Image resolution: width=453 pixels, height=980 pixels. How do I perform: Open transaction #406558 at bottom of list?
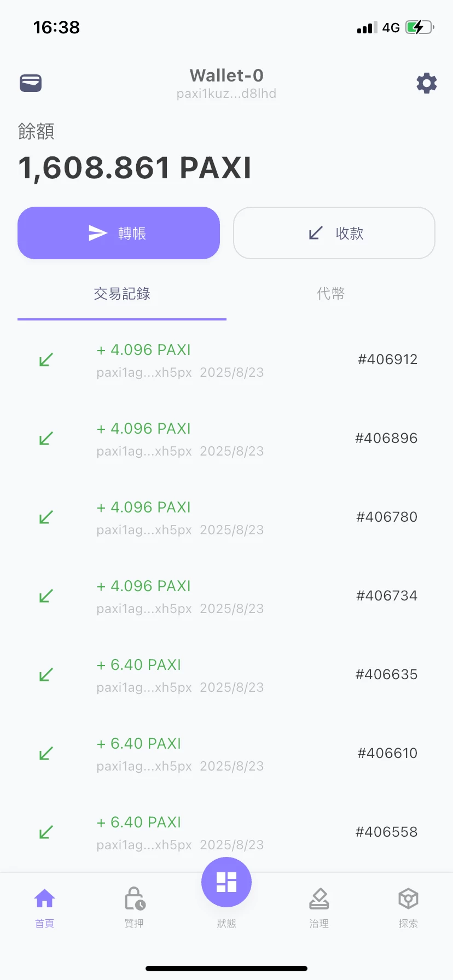(226, 832)
